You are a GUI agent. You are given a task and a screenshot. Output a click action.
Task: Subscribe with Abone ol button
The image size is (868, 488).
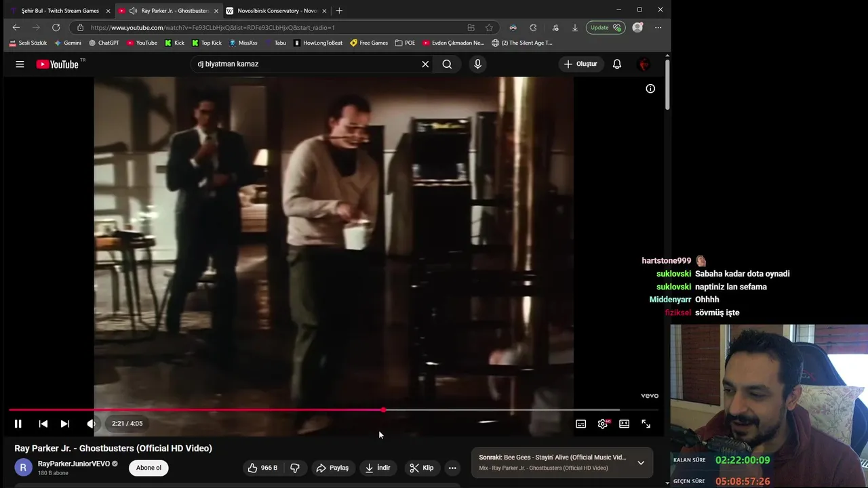(x=149, y=468)
